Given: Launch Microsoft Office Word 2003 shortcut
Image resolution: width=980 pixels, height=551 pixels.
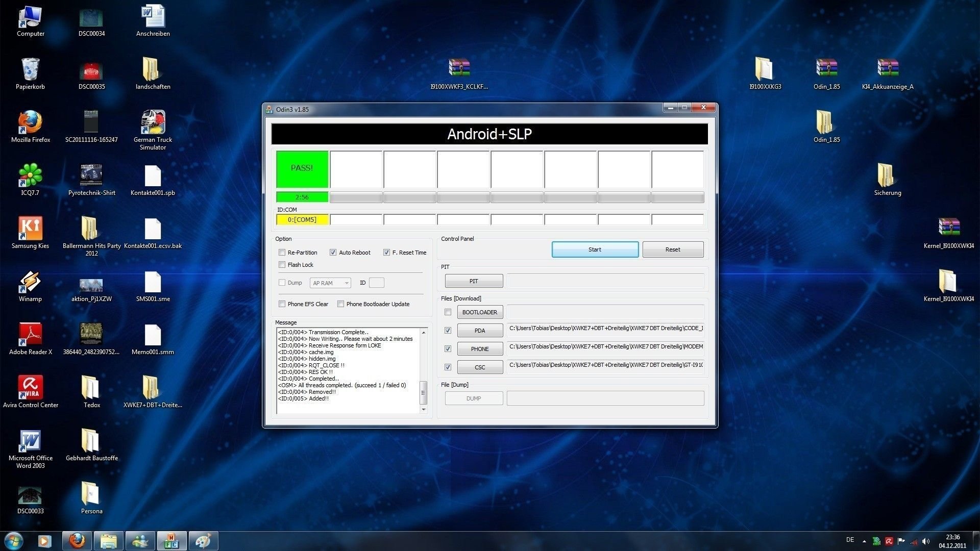Looking at the screenshot, I should pos(30,449).
